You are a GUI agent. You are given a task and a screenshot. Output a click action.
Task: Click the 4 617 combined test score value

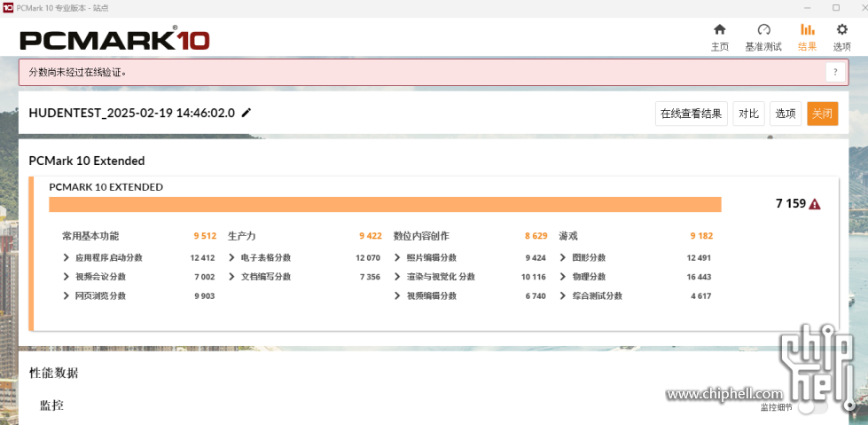700,295
